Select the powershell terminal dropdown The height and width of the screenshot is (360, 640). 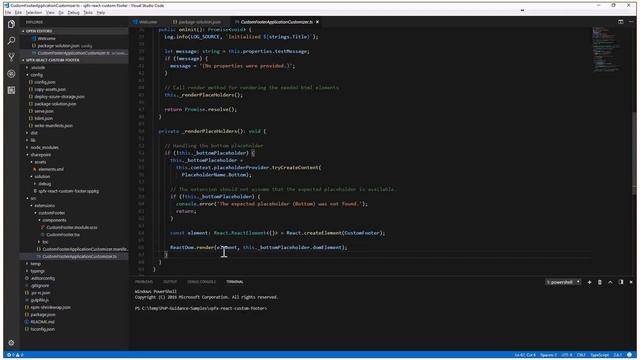point(563,282)
